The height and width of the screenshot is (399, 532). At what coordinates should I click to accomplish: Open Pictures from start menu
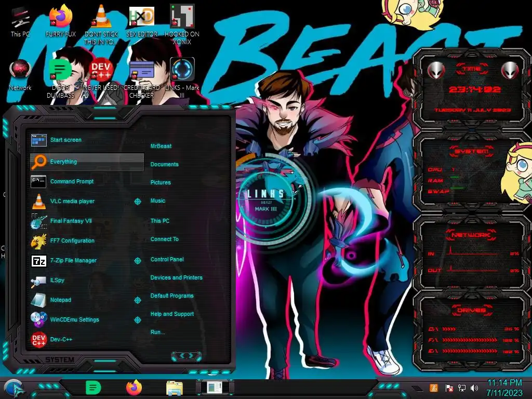point(161,182)
